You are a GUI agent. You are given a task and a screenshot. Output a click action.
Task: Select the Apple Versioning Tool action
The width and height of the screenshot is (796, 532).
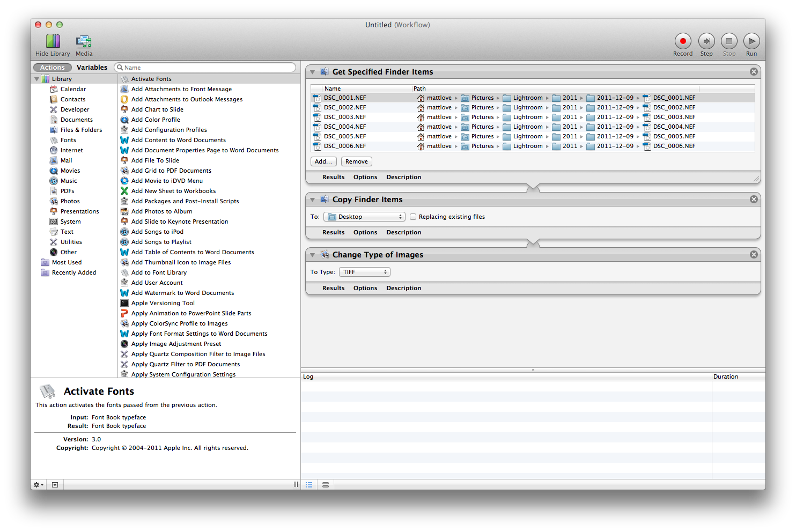point(209,303)
